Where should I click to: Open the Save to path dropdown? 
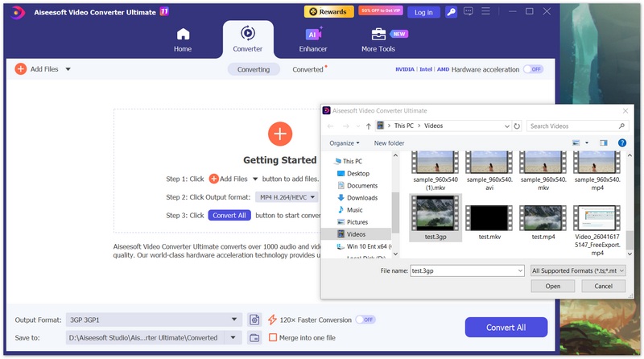click(x=233, y=337)
